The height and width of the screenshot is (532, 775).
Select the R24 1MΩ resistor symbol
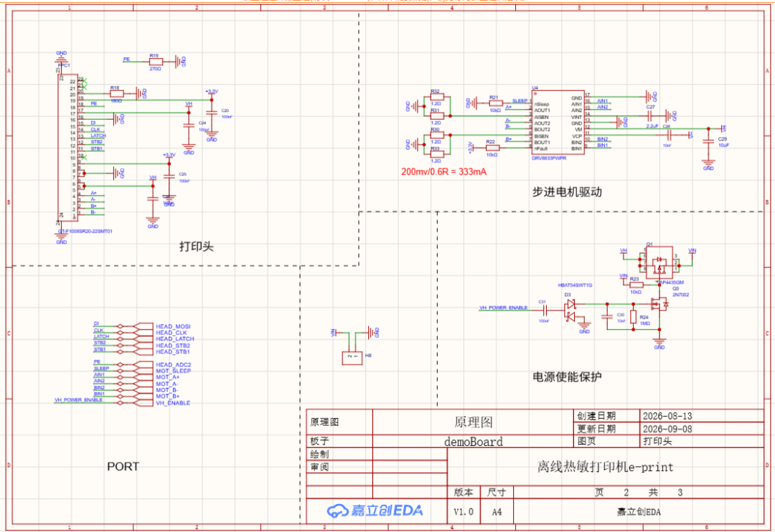633,318
